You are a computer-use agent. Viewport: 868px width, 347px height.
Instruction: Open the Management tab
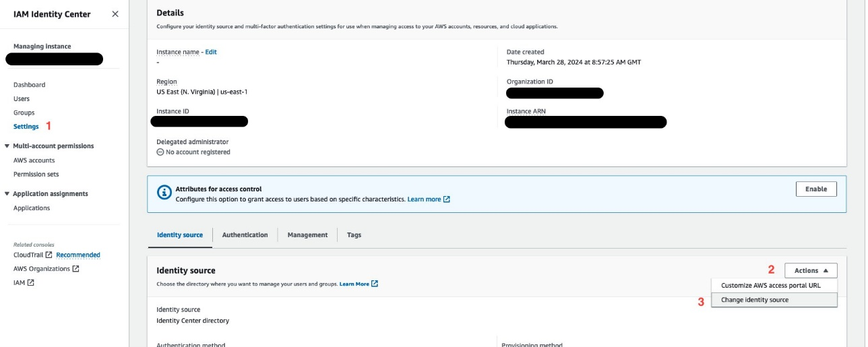click(307, 235)
